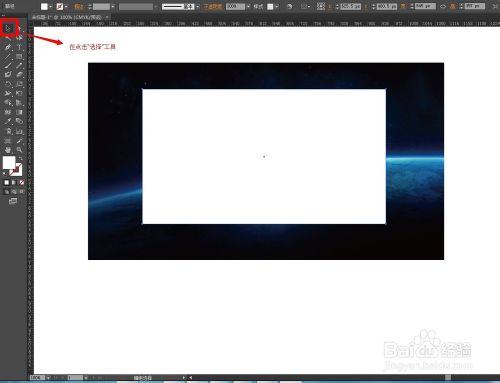The height and width of the screenshot is (383, 500).
Task: Select the Scale tool
Action: [19, 84]
